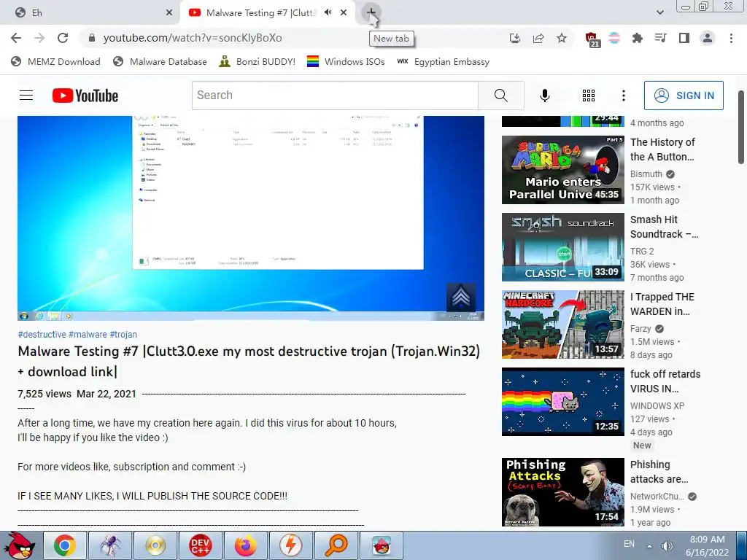Click the YouTube Search field
This screenshot has height=560, width=747.
pyautogui.click(x=335, y=96)
